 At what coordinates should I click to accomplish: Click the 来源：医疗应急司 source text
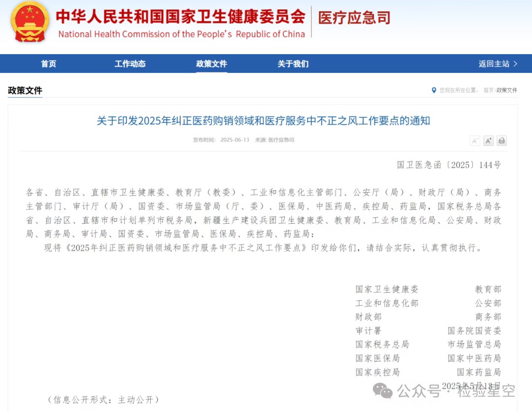click(274, 140)
